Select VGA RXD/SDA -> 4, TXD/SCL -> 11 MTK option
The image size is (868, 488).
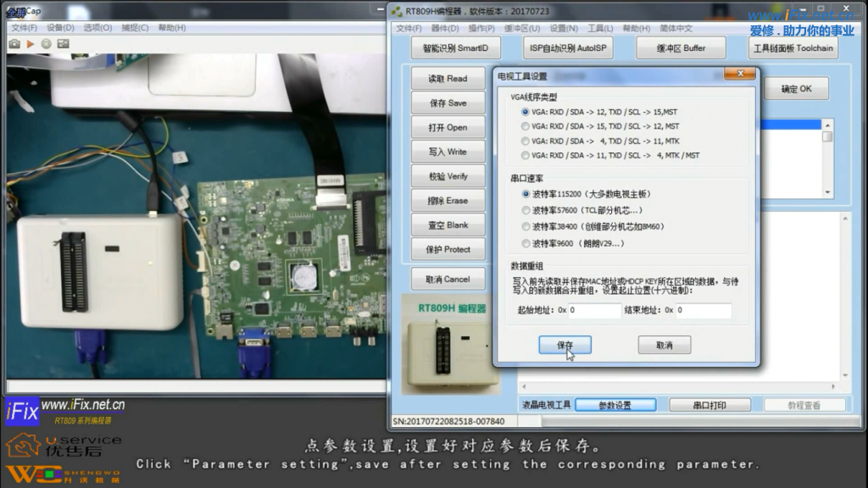click(x=526, y=141)
